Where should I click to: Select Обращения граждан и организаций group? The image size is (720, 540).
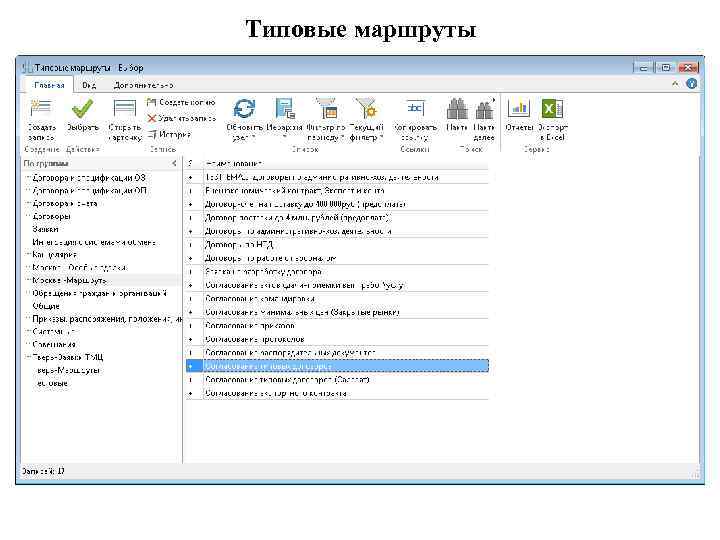[x=100, y=293]
